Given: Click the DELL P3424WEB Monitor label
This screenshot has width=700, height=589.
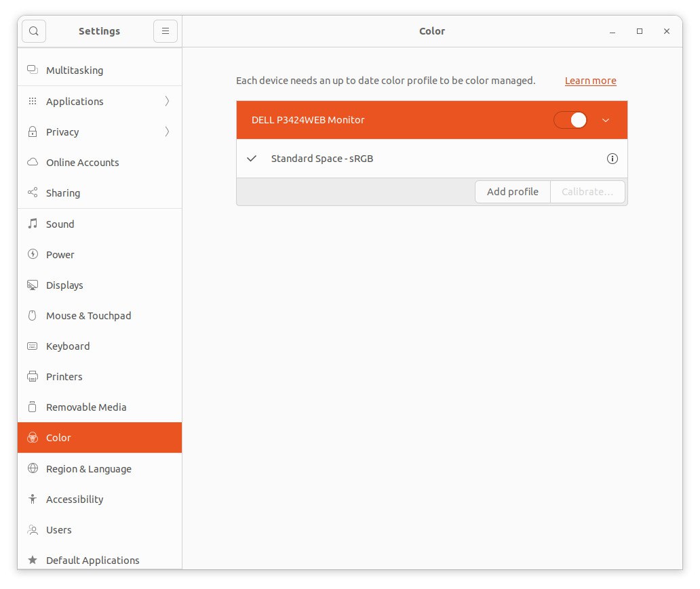Looking at the screenshot, I should pyautogui.click(x=308, y=120).
